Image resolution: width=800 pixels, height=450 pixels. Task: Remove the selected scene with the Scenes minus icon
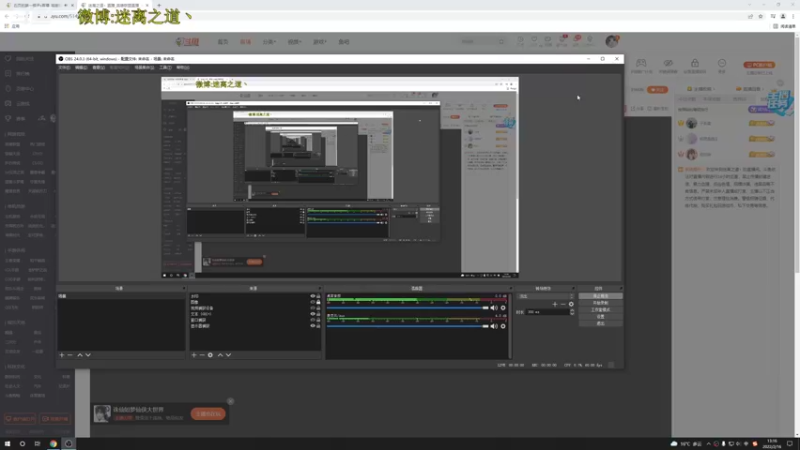tap(70, 355)
